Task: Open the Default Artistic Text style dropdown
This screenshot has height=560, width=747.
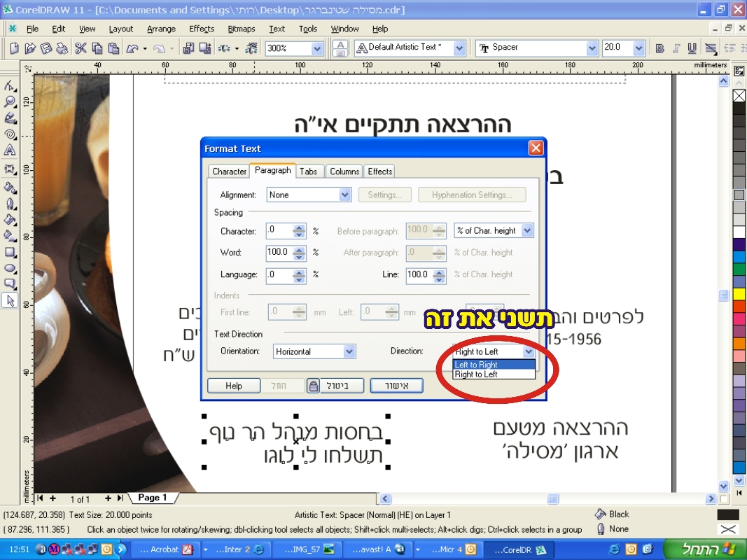Action: pyautogui.click(x=459, y=48)
